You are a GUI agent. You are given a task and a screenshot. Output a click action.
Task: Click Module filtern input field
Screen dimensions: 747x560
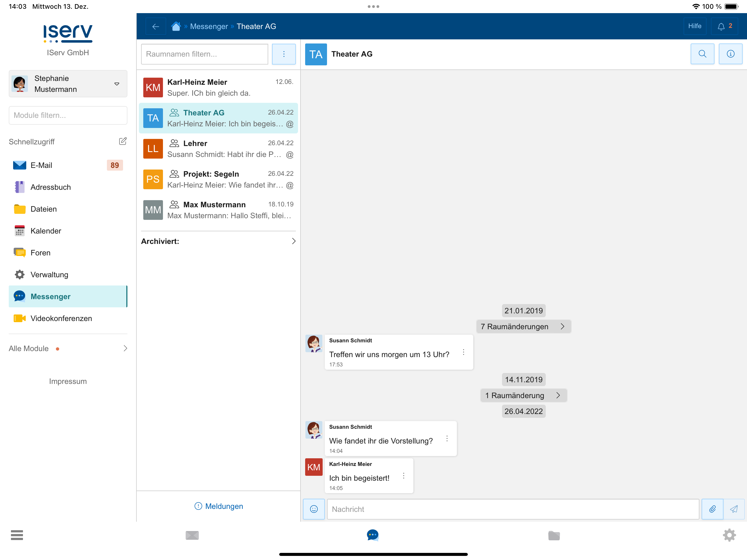68,115
